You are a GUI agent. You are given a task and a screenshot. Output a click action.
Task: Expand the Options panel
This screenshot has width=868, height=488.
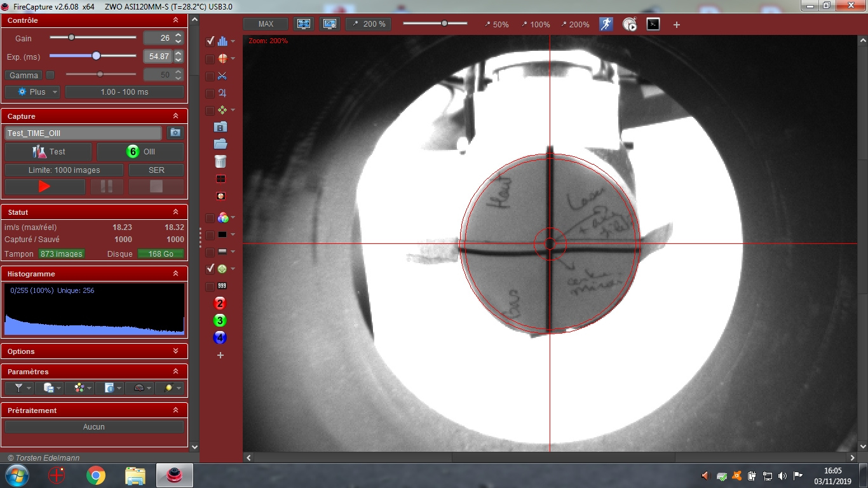tap(175, 351)
